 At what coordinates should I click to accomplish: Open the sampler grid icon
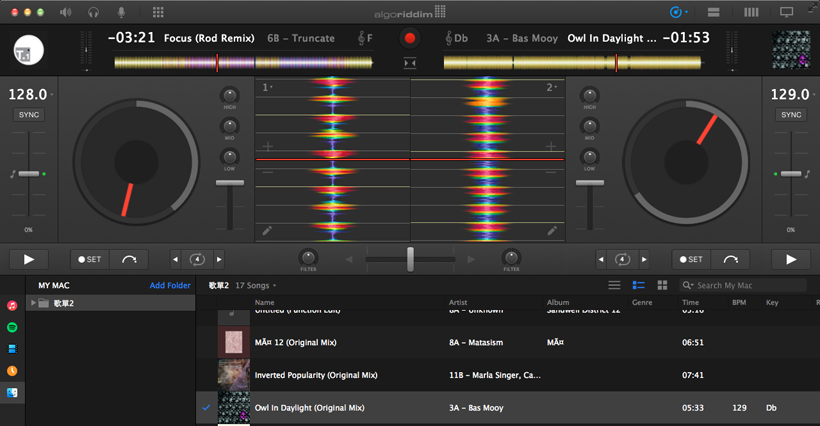(158, 12)
